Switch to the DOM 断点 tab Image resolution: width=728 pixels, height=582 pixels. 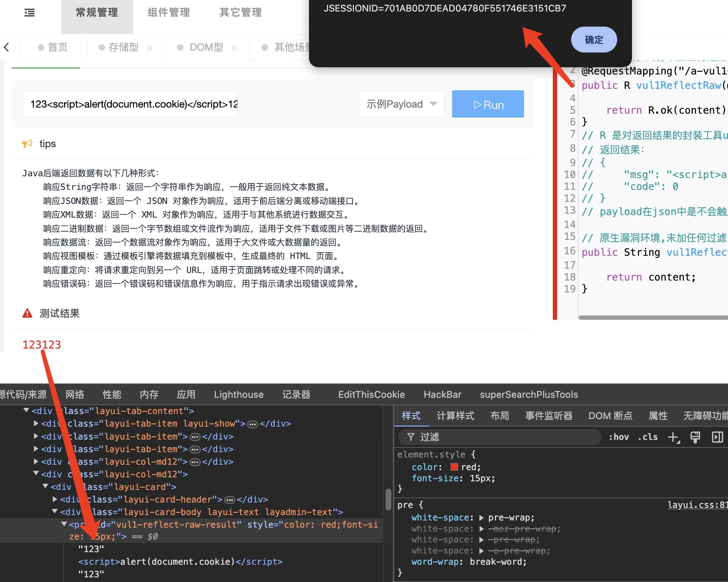click(x=610, y=416)
